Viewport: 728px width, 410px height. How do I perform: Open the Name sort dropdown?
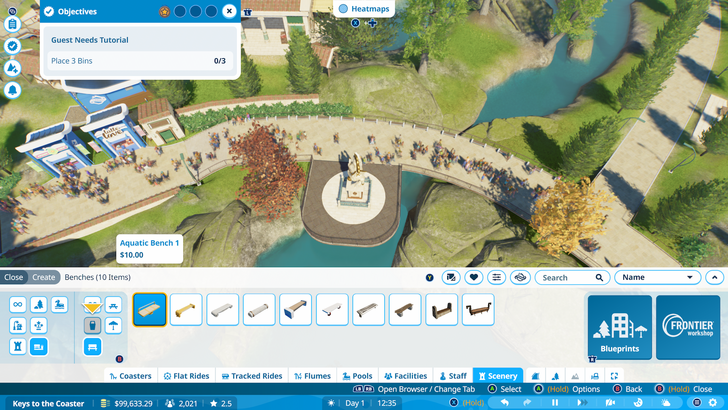coord(657,277)
